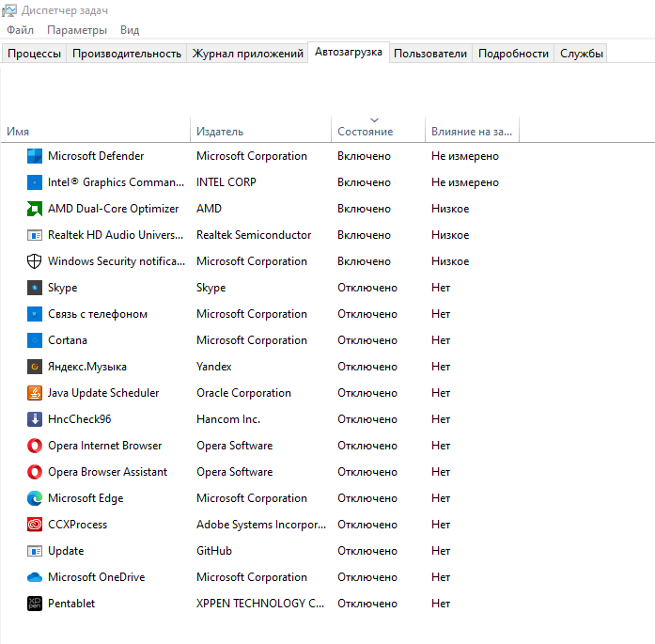Click the Windows Security notification shield icon
Screen dimensions: 655x644
pos(34,261)
